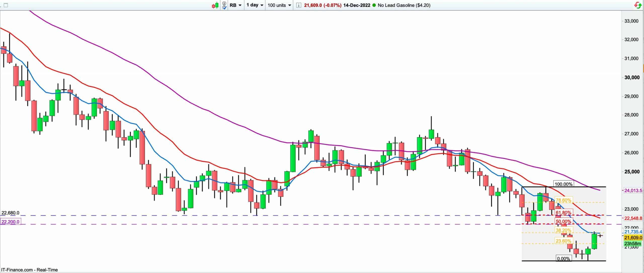
Task: Click the window maximize icon top left
Action: (6, 5)
